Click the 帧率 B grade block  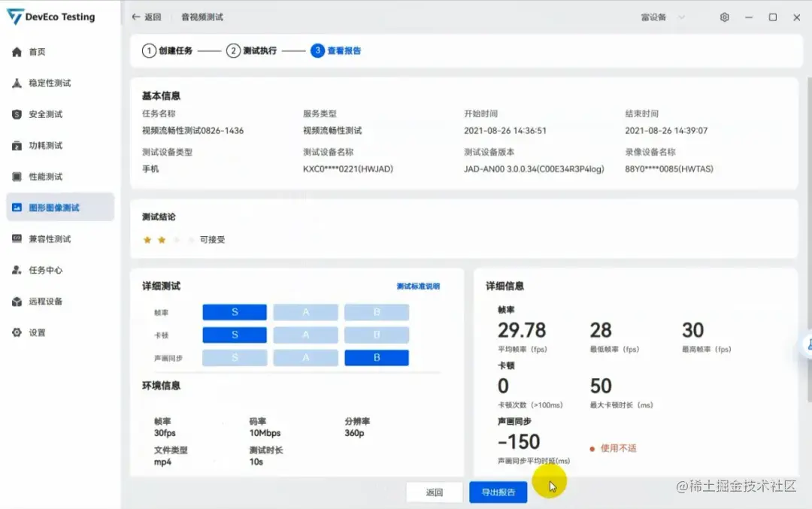[x=377, y=312]
